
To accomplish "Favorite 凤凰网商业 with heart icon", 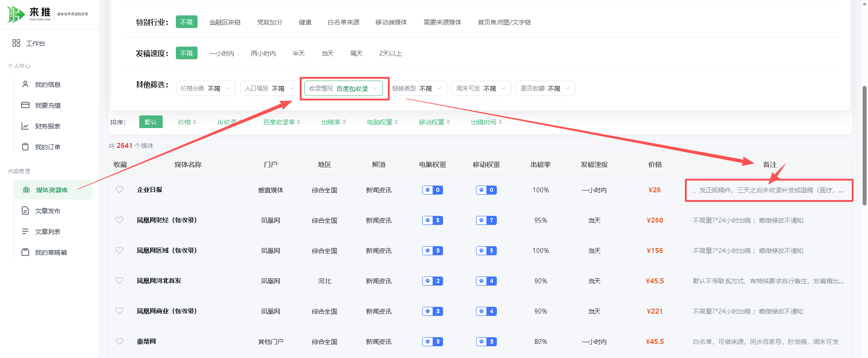I will click(x=119, y=311).
